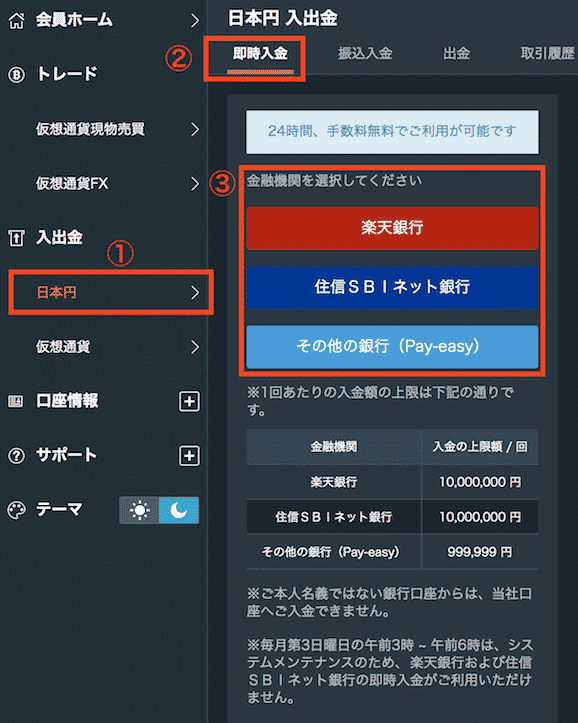Viewport: 578px width, 723px height.
Task: Choose the 住信SBIネット銀行 button
Action: 392,287
